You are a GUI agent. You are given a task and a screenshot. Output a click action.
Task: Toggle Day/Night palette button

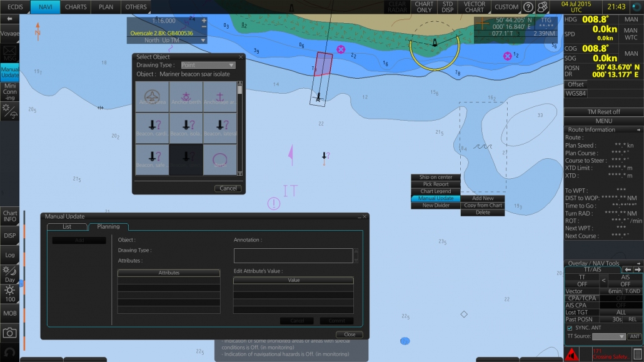pos(9,274)
